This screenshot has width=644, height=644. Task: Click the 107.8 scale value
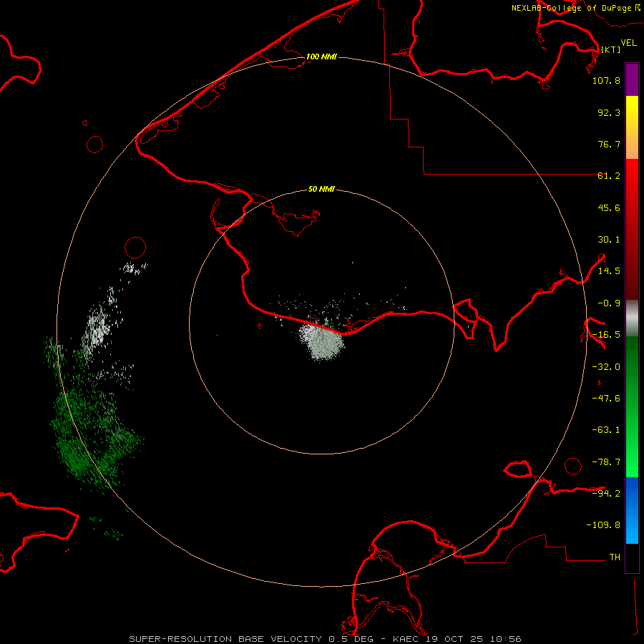coord(606,80)
